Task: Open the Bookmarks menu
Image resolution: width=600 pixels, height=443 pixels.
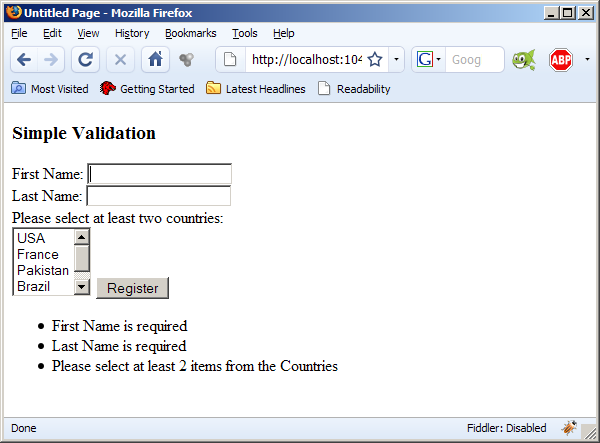Action: click(x=190, y=33)
